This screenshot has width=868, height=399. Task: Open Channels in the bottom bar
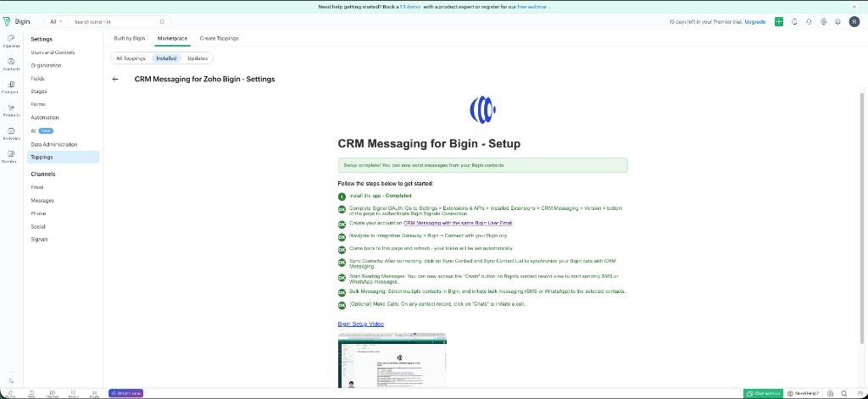point(52,393)
